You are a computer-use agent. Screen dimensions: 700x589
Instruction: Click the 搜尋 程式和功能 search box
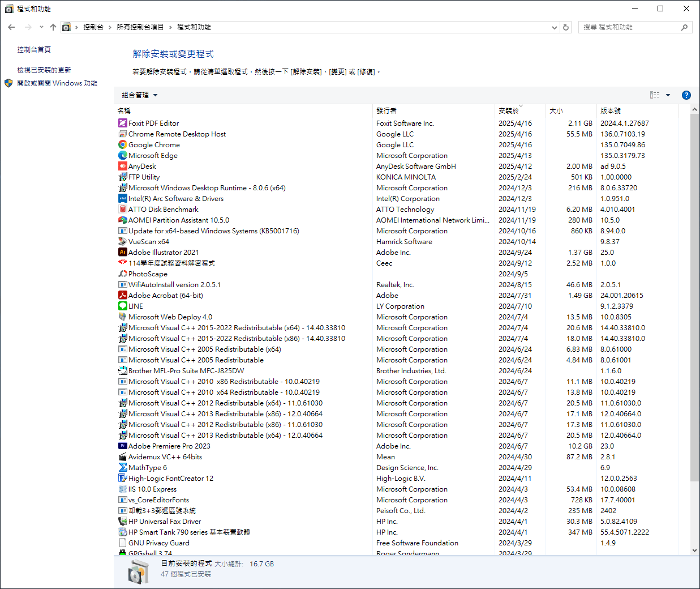point(635,27)
